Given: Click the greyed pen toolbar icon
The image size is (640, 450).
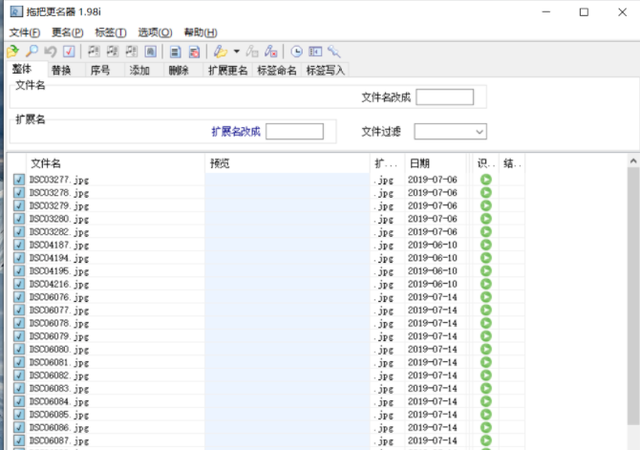Looking at the screenshot, I should point(252,51).
